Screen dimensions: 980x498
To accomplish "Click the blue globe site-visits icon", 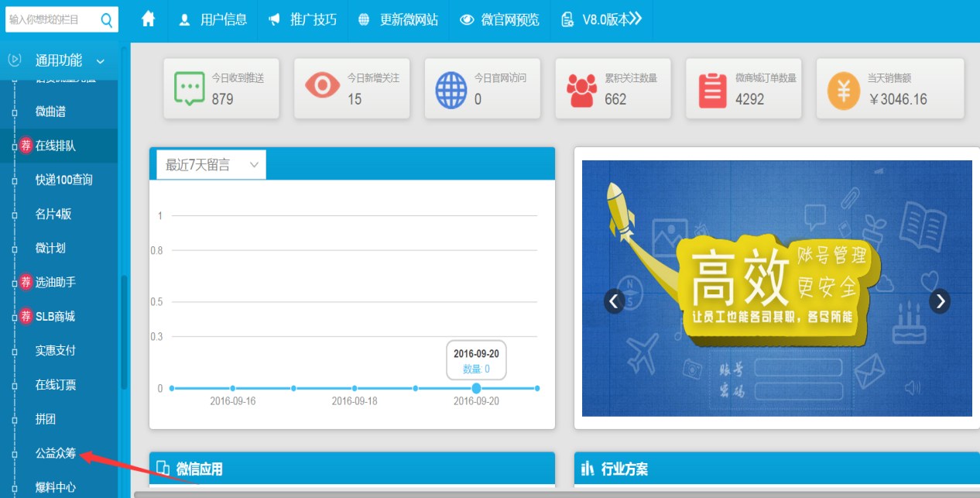I will coord(451,90).
